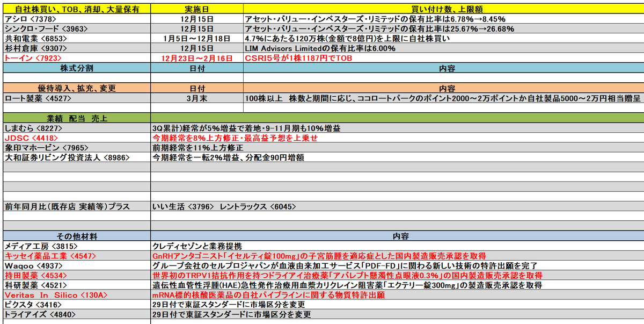The height and width of the screenshot is (324, 644).
Task: Select the 12月15日 date in the アシロ row
Action: point(197,19)
